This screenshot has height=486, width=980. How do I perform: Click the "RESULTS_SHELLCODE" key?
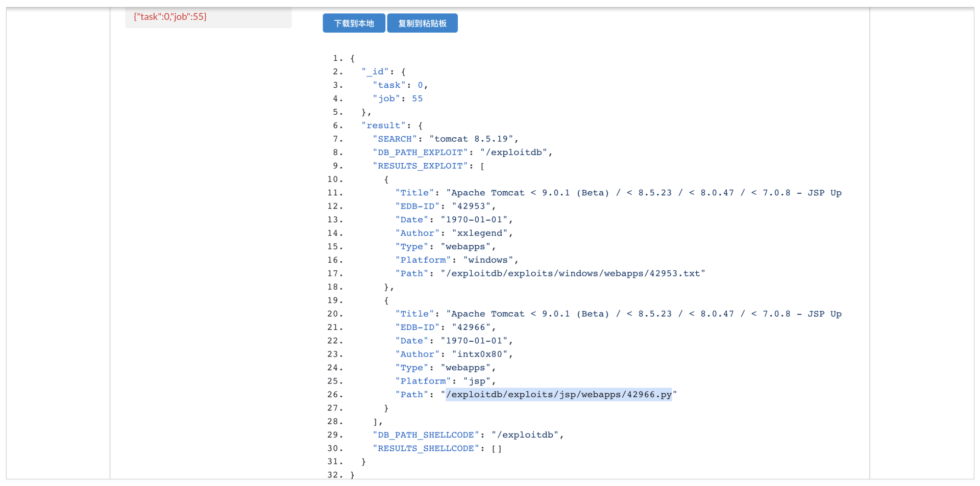pyautogui.click(x=426, y=449)
